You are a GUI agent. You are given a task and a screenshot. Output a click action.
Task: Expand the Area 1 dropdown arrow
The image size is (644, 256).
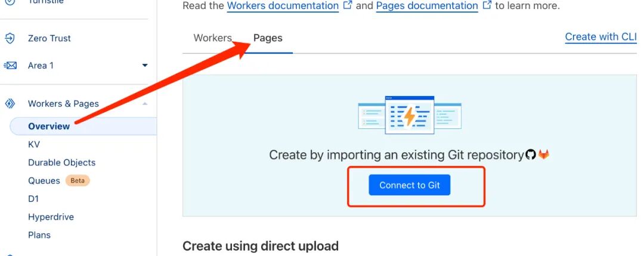[x=144, y=65]
